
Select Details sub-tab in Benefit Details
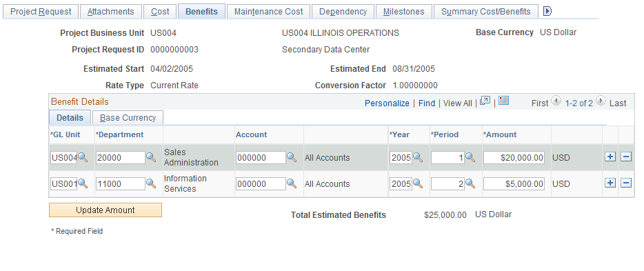[70, 118]
